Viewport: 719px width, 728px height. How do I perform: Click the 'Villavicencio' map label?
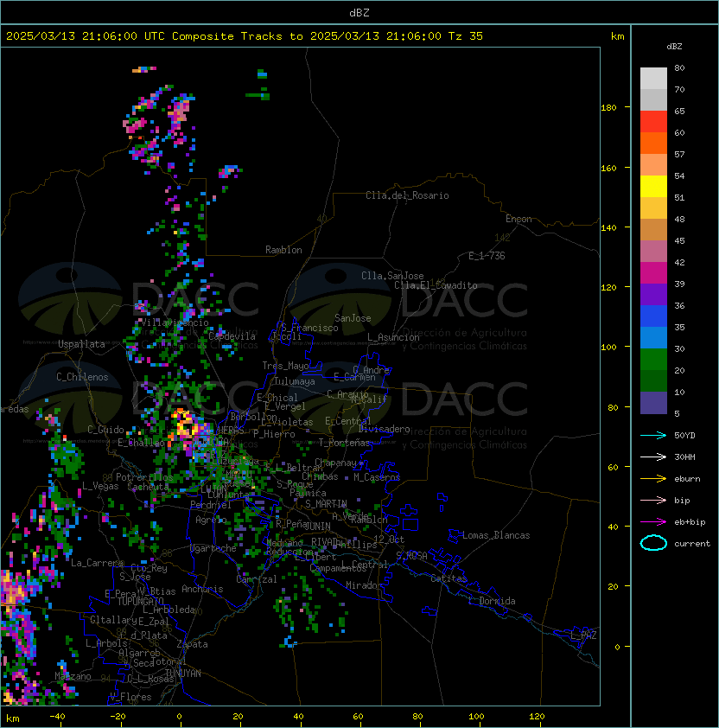(175, 322)
